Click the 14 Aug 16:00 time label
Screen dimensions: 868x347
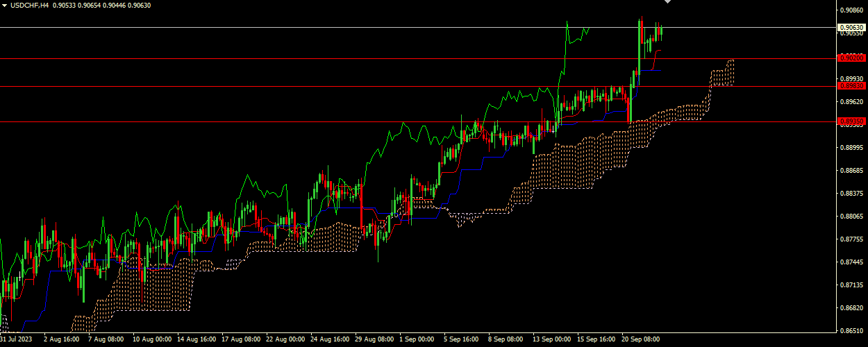[197, 340]
